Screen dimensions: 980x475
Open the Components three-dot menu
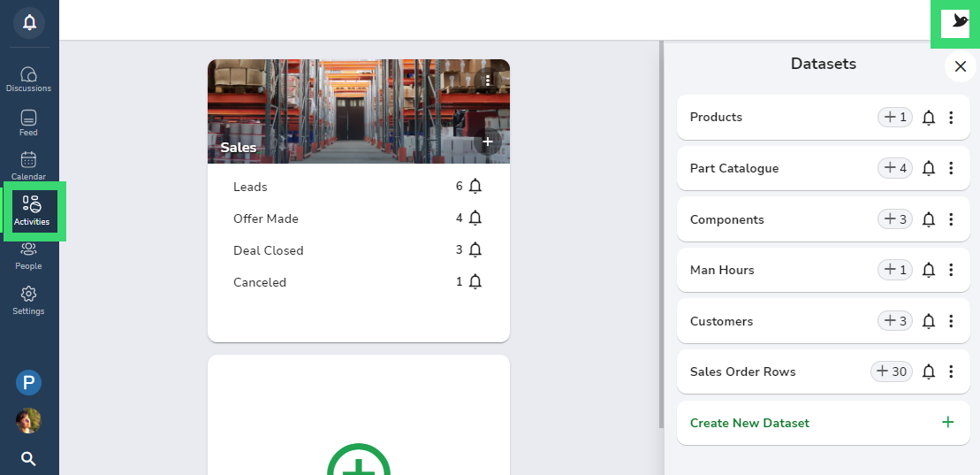[x=951, y=219]
